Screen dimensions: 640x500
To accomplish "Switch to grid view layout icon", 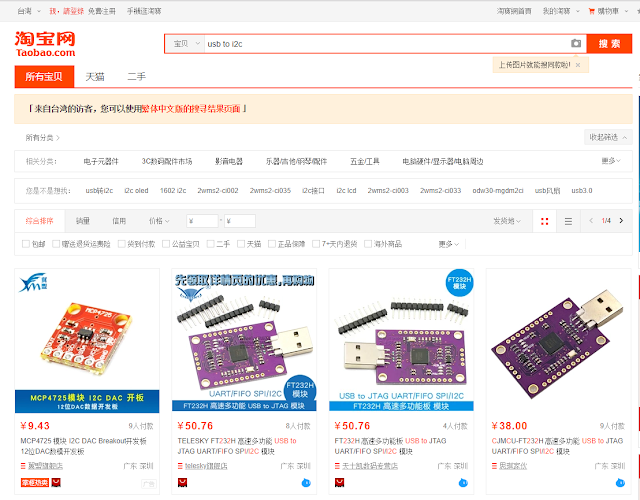I will click(544, 221).
